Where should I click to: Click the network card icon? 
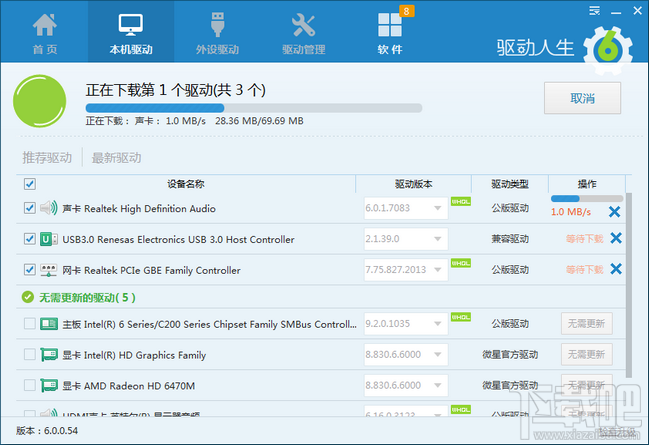(x=49, y=270)
